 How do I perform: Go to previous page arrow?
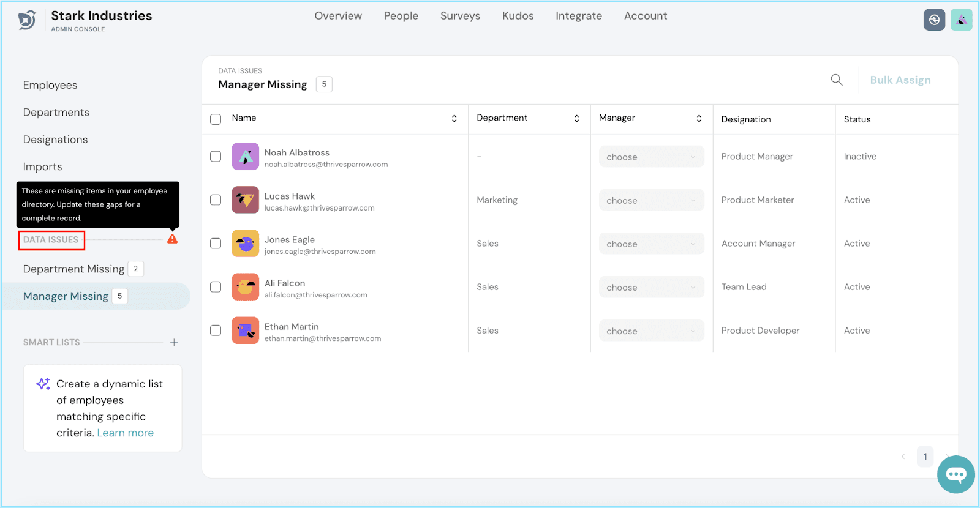tap(903, 457)
